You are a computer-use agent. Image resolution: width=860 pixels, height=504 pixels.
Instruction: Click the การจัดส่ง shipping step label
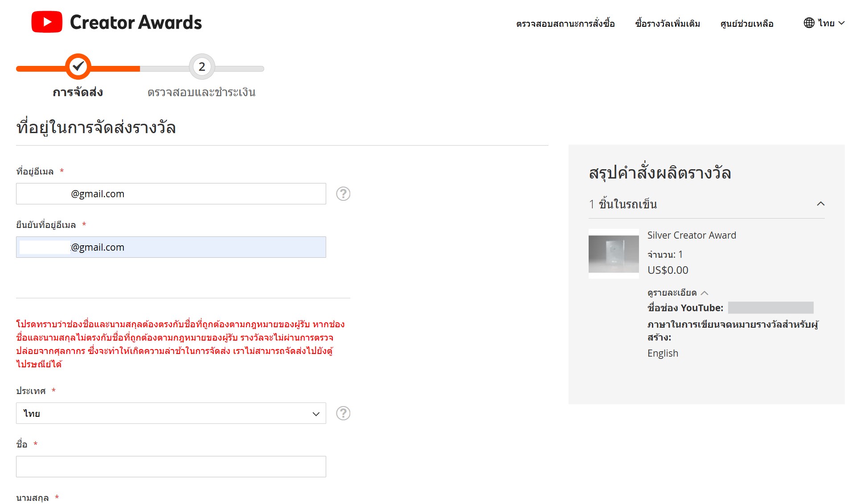click(78, 92)
